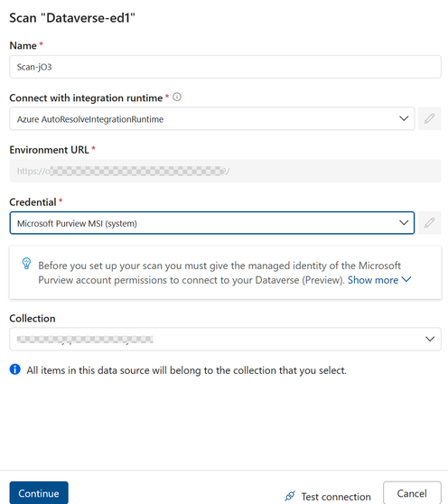This screenshot has height=504, width=448.
Task: Click the lightbulb tip icon
Action: (27, 264)
